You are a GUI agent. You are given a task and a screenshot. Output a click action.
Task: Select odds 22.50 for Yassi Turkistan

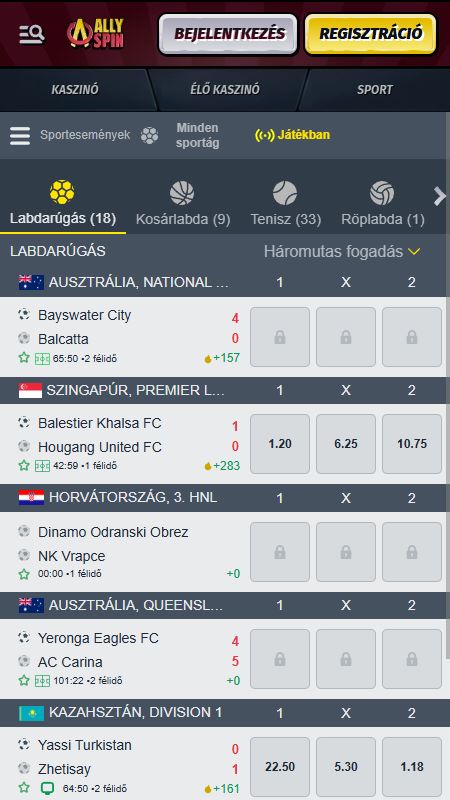coord(280,766)
